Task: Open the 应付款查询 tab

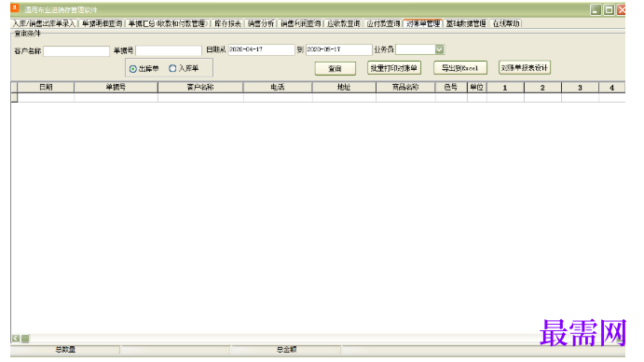Action: 383,23
